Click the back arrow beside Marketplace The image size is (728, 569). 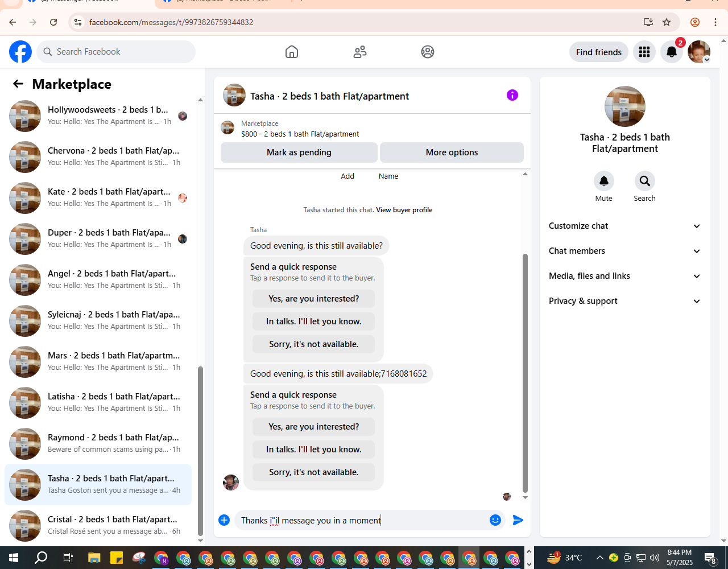18,84
